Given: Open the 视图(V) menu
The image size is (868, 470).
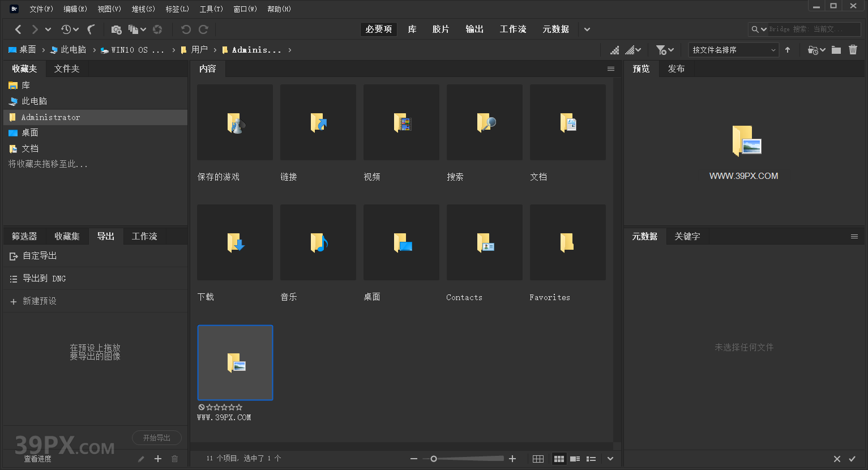Looking at the screenshot, I should [x=109, y=9].
